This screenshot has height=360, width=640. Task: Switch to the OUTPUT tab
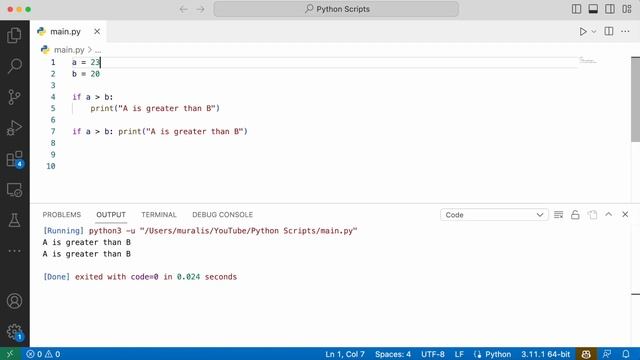(x=111, y=215)
